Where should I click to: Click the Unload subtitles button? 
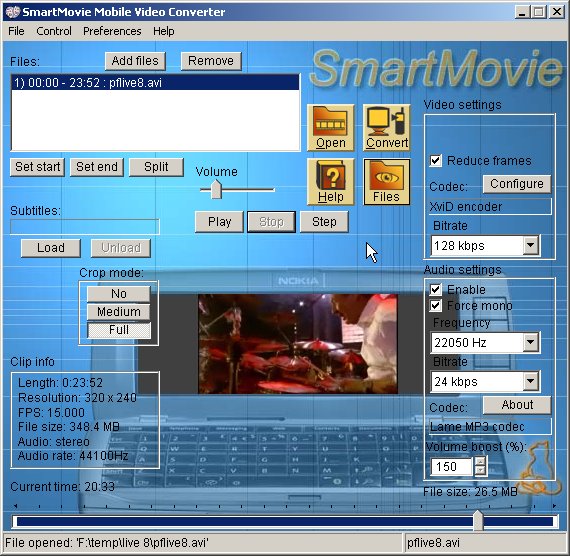pos(121,248)
